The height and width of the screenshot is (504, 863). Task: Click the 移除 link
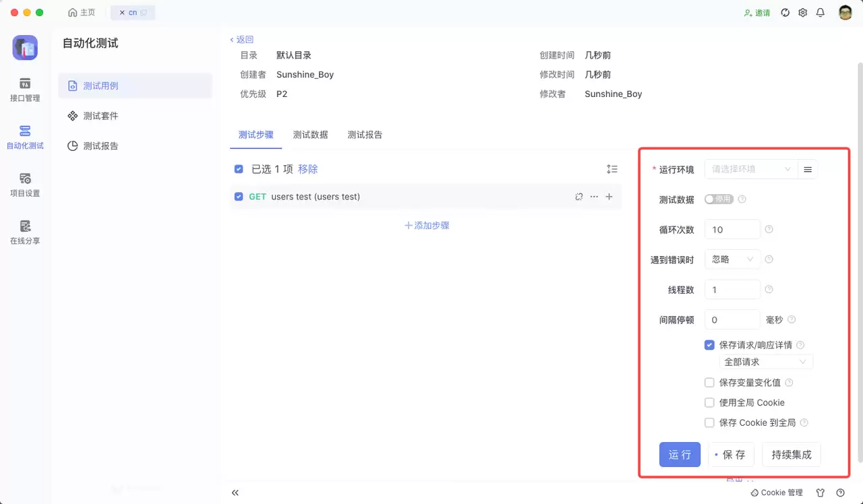pyautogui.click(x=307, y=169)
